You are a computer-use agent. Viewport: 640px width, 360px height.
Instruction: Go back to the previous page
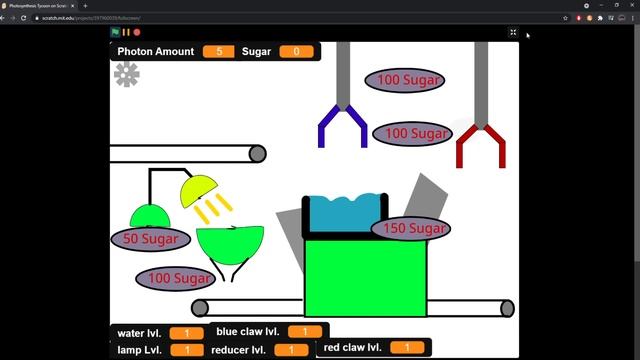[x=2, y=18]
